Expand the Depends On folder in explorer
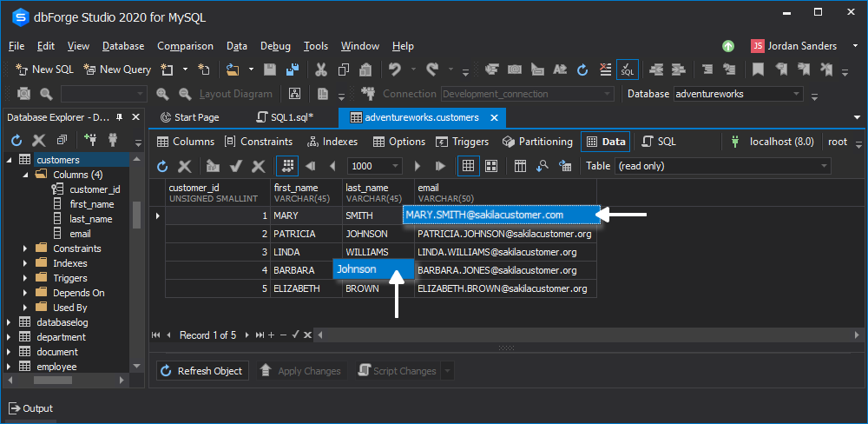This screenshot has height=424, width=868. pos(25,293)
